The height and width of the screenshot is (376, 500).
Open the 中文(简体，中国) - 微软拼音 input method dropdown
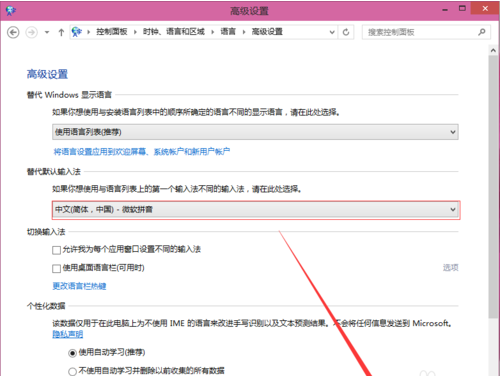[x=256, y=210]
